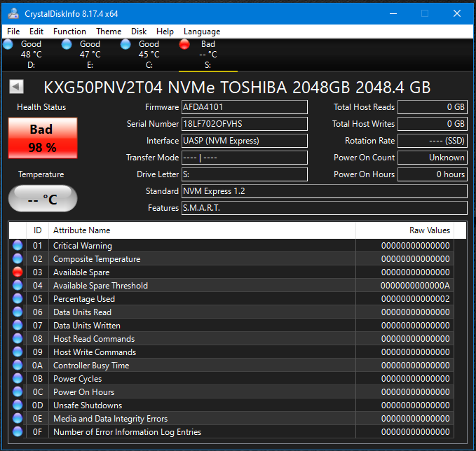Image resolution: width=476 pixels, height=451 pixels.
Task: Click the blue orb on Composite Temperature row
Action: 18,258
